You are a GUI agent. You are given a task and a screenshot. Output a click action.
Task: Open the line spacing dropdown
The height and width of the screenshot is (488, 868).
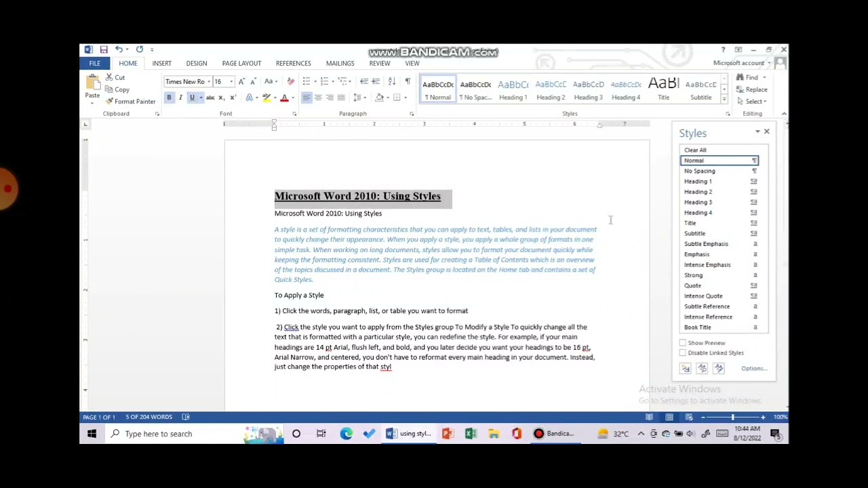pos(360,98)
